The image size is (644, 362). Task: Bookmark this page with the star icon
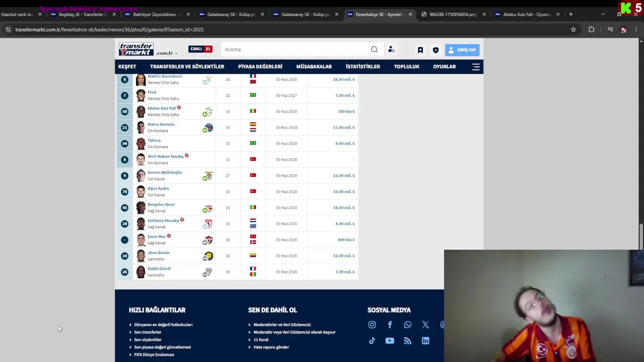573,30
